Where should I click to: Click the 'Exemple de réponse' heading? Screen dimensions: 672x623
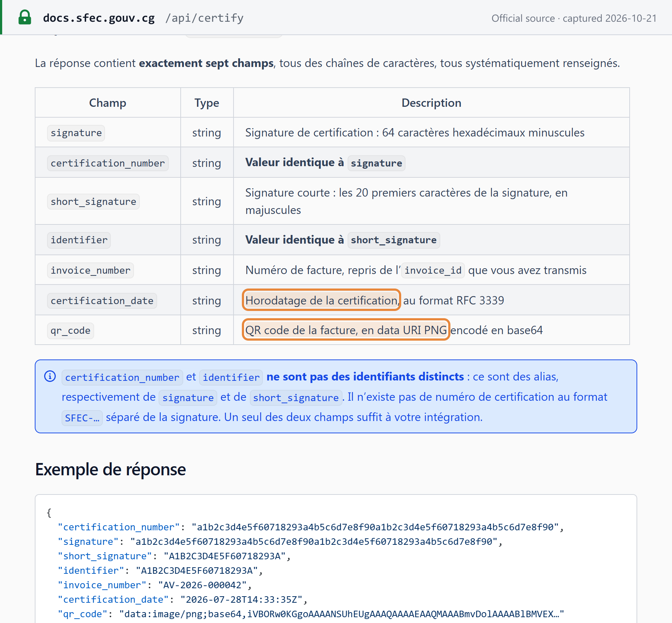tap(110, 470)
